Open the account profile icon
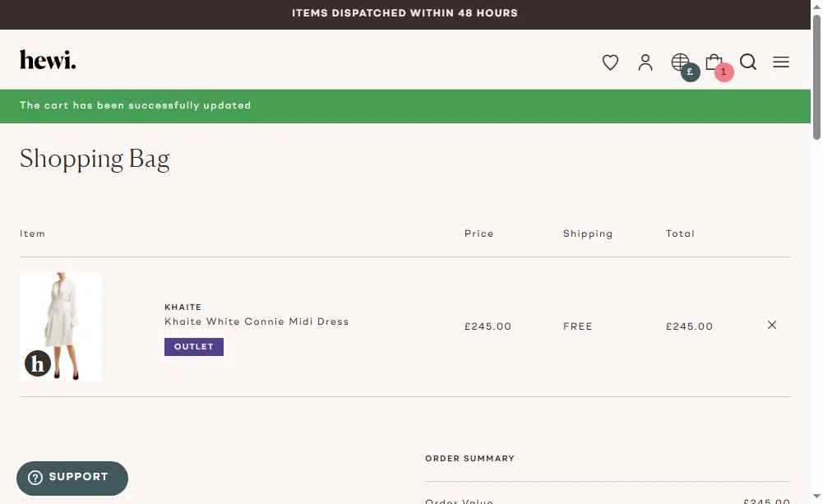This screenshot has width=823, height=504. pos(645,62)
